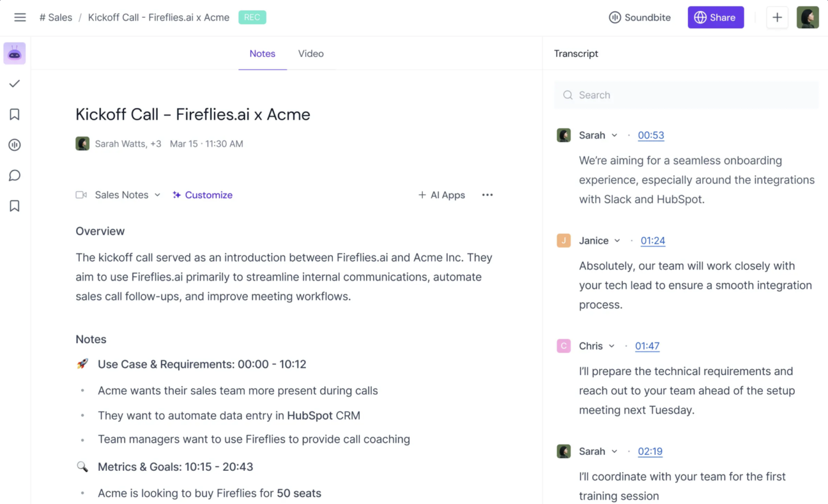
Task: Expand the Chris speaker dropdown
Action: coord(612,345)
